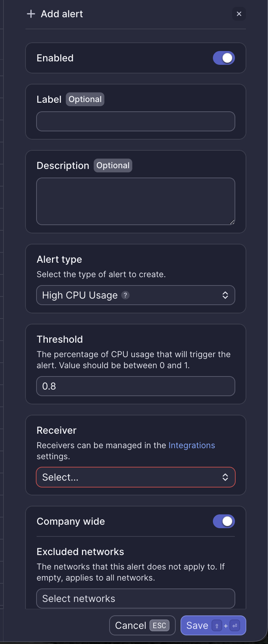Save the new alert
The height and width of the screenshot is (644, 268).
pyautogui.click(x=197, y=625)
